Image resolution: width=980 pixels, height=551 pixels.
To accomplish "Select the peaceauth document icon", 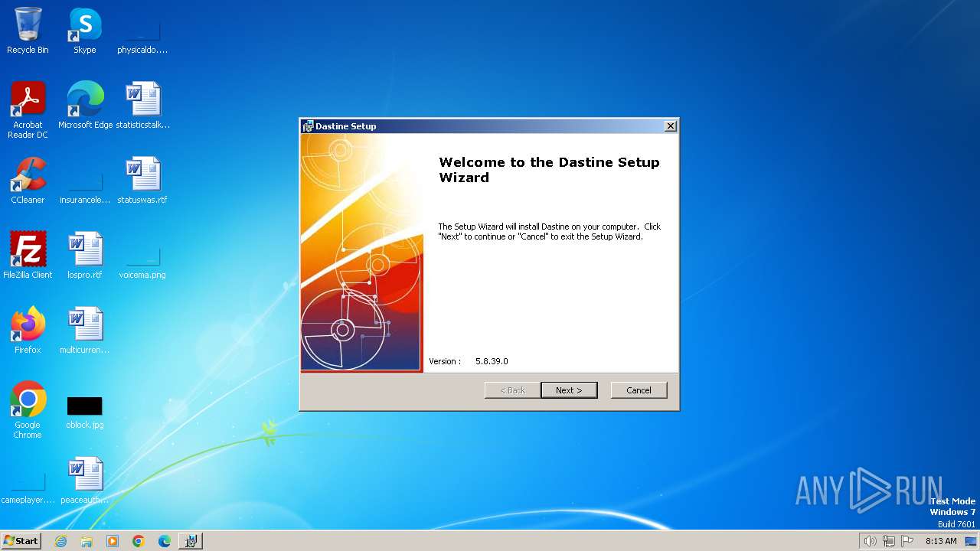I will coord(85,481).
